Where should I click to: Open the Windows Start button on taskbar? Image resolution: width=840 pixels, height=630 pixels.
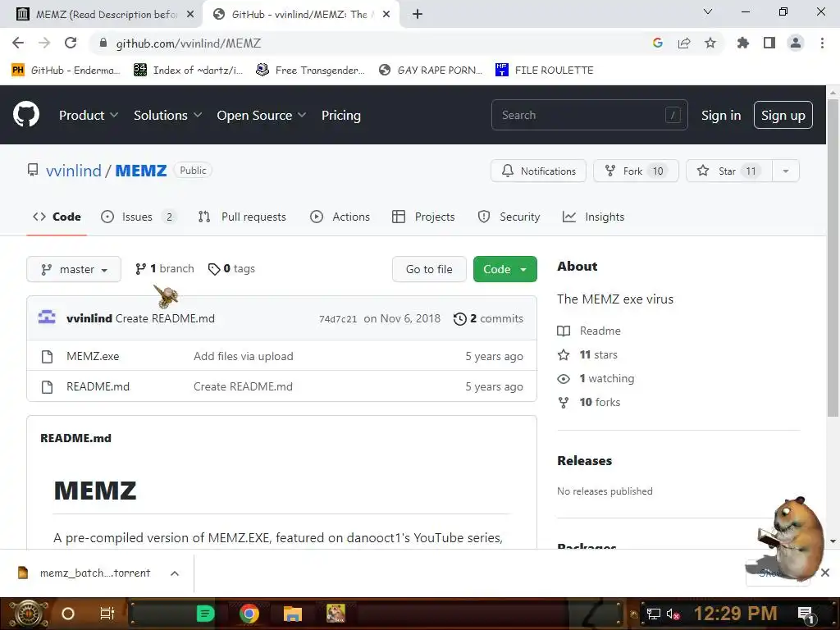[28, 614]
